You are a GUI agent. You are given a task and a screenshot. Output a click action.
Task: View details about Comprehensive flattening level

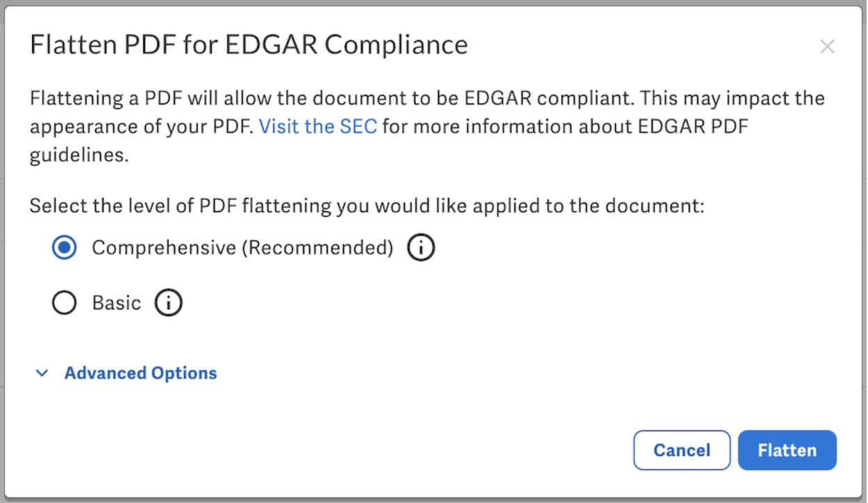click(421, 247)
